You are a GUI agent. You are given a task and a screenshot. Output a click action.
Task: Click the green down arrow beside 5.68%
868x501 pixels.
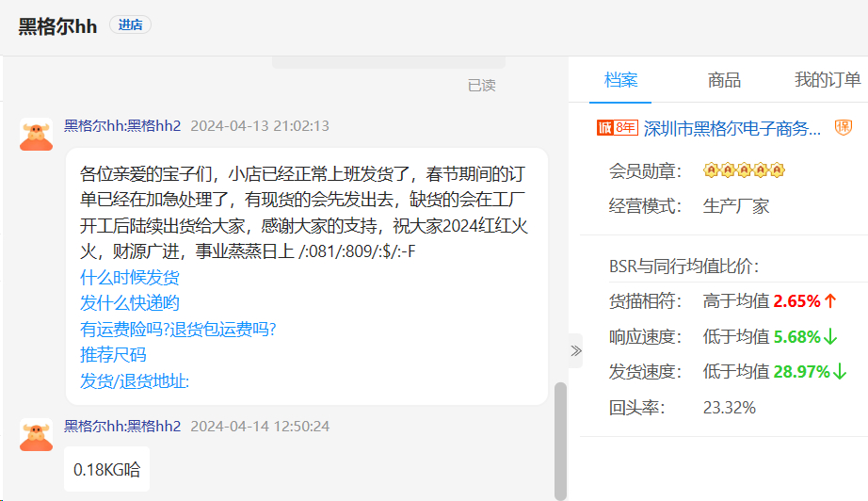829,336
